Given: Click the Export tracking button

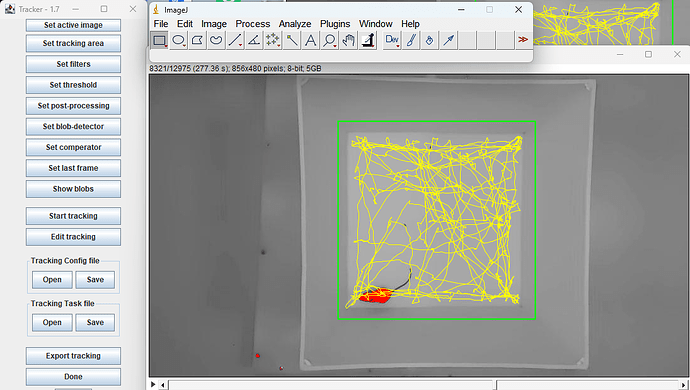Looking at the screenshot, I should click(73, 356).
